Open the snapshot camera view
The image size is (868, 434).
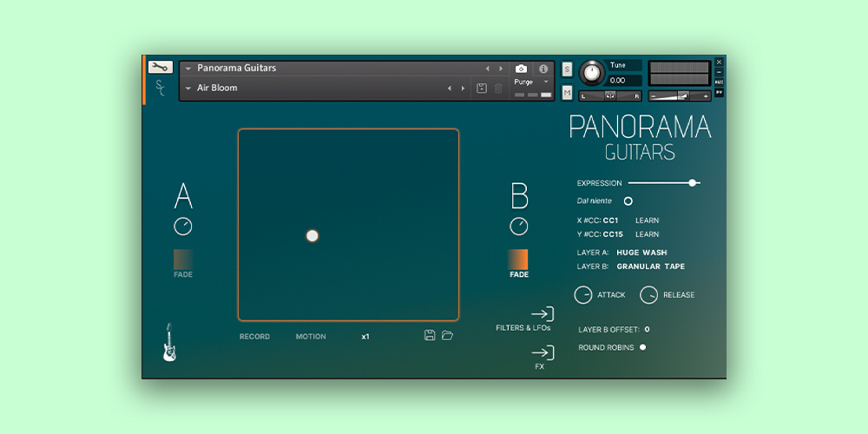point(521,69)
